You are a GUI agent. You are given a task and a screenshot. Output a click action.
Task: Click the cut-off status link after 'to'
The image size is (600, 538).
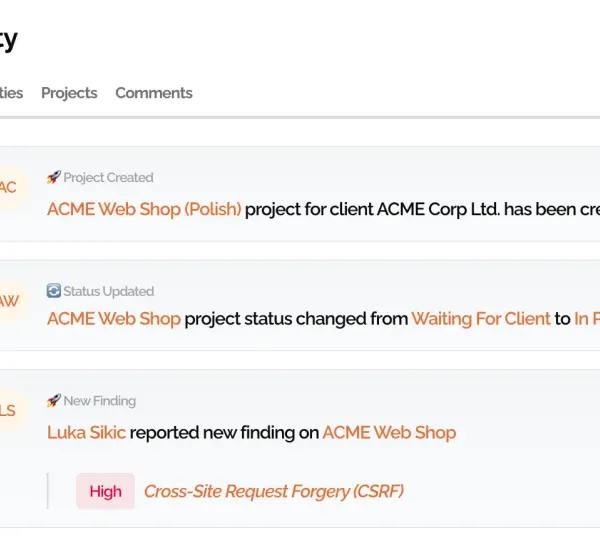pyautogui.click(x=587, y=319)
